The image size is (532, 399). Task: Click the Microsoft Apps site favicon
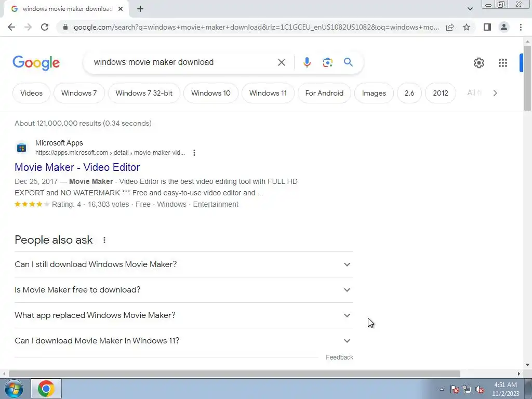tap(22, 148)
